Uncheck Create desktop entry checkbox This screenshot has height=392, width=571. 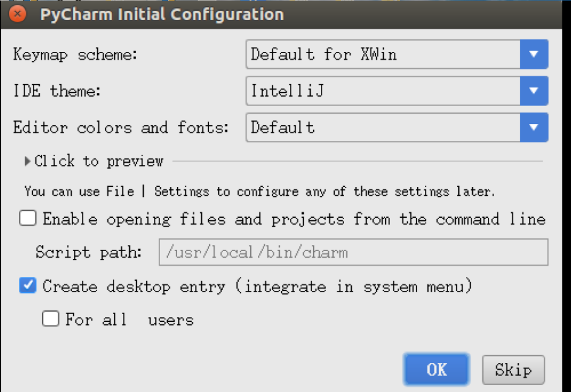pos(28,286)
